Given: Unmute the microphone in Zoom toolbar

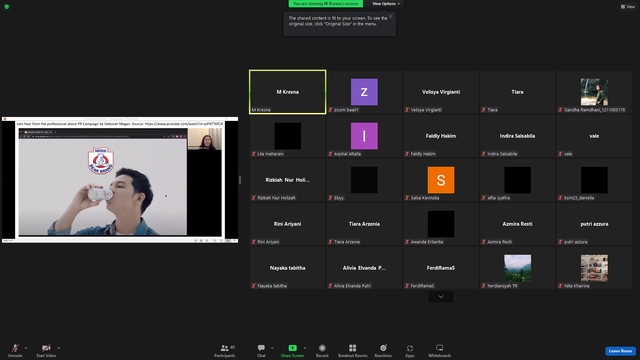Looking at the screenshot, I should coord(15,350).
